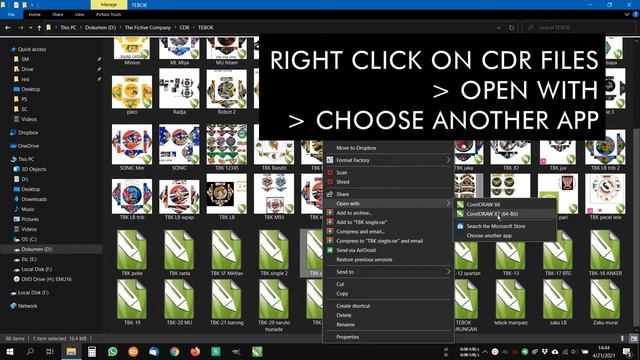Viewport: 640px width, 360px height.
Task: Select the TBK rasta file icon
Action: [x=179, y=249]
